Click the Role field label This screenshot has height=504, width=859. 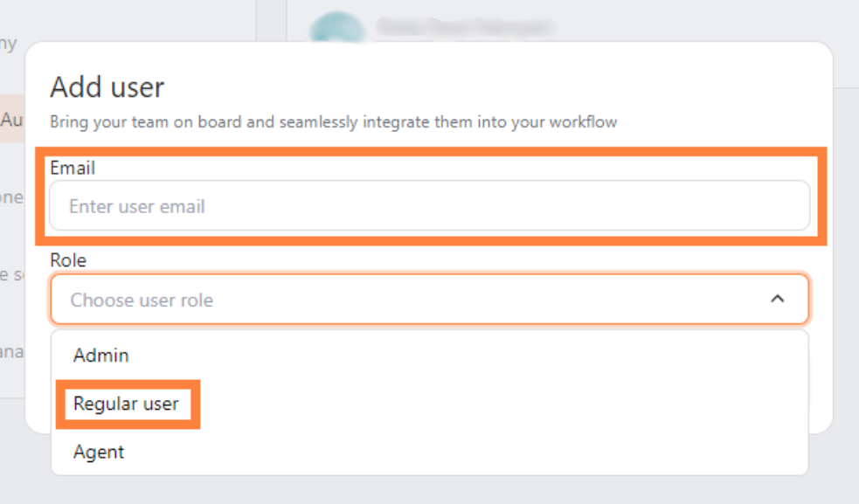coord(68,260)
